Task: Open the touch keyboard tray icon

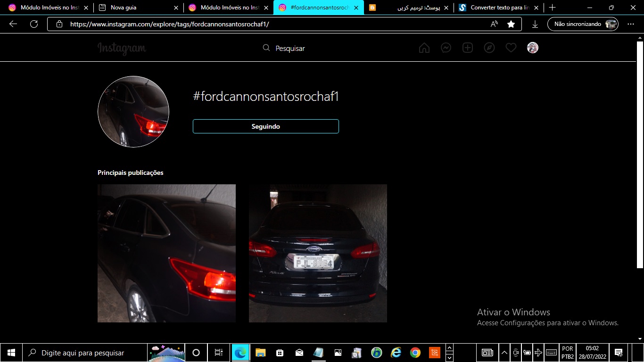Action: [x=551, y=353]
